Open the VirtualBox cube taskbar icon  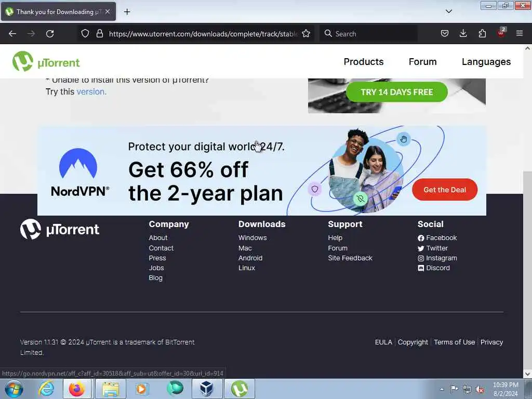point(206,389)
